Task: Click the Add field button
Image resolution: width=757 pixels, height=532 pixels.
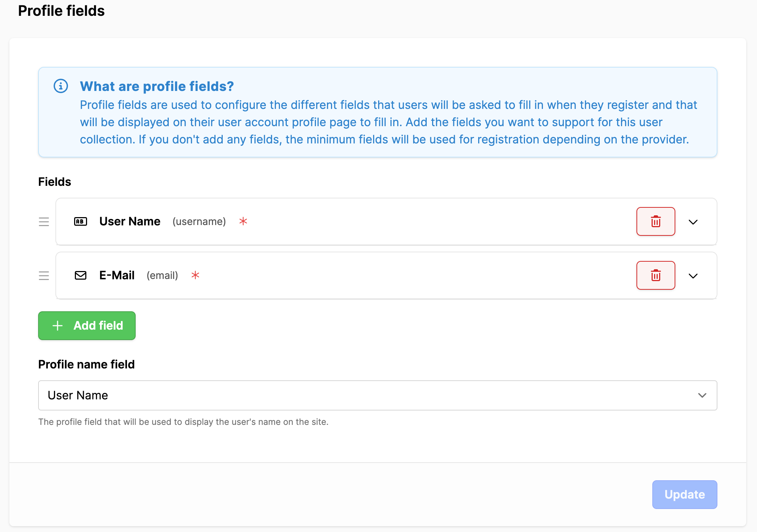Action: [x=87, y=326]
